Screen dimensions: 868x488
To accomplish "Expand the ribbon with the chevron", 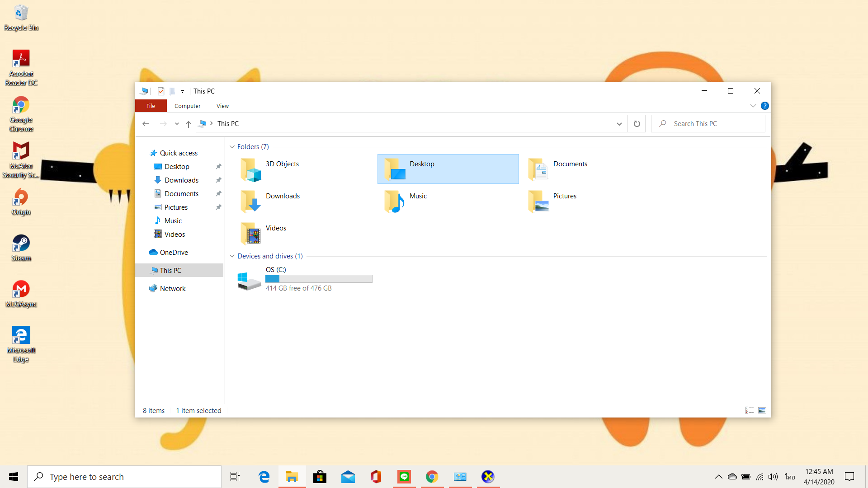I will (753, 106).
